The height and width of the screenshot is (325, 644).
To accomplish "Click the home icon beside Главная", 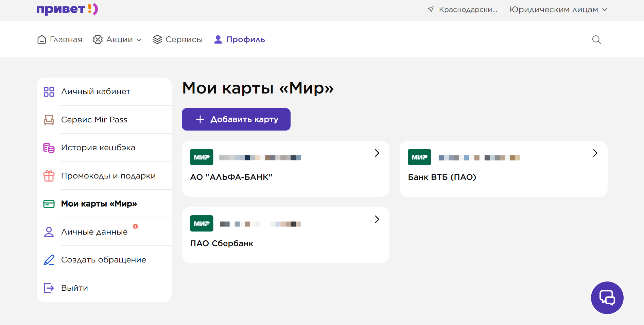I will click(42, 39).
